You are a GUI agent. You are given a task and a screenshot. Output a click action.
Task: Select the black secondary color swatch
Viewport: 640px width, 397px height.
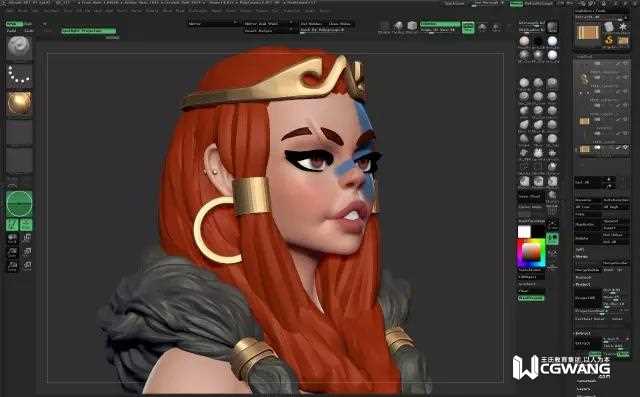click(538, 231)
